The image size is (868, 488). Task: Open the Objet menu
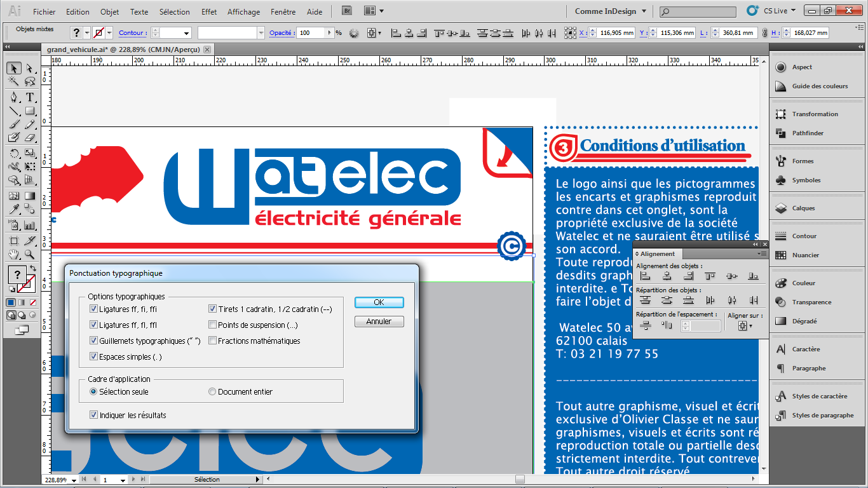[110, 11]
